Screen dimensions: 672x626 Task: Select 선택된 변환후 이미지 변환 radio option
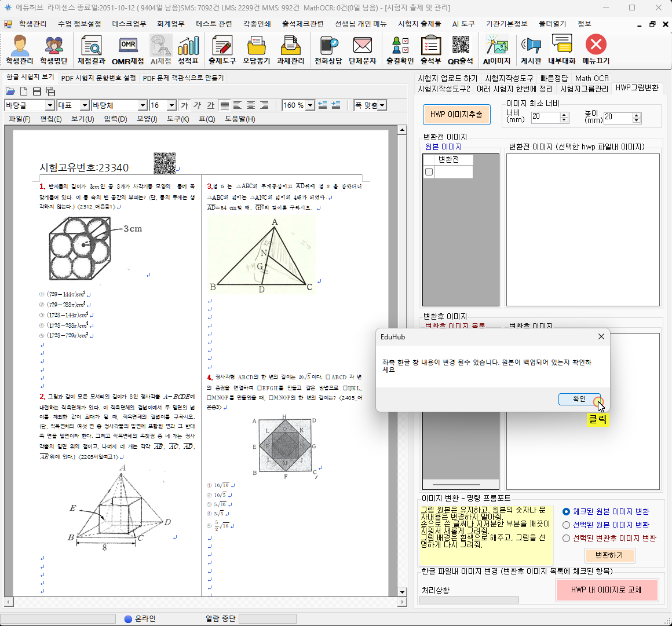click(567, 539)
